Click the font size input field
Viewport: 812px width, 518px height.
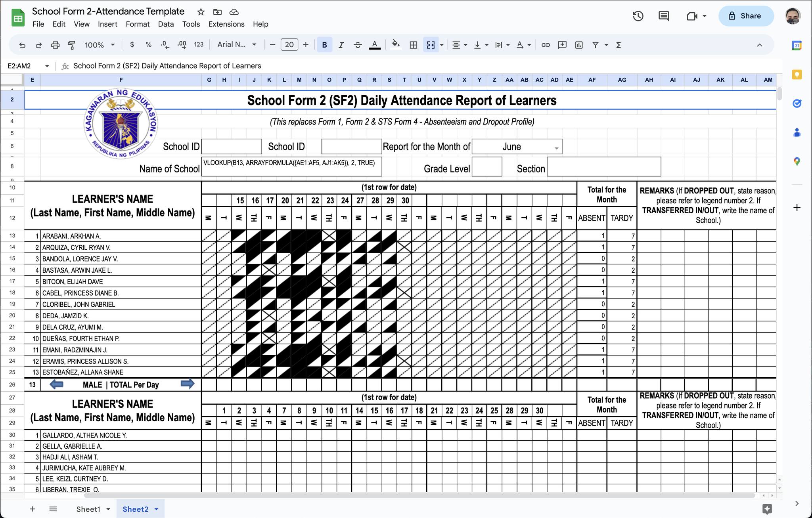click(289, 45)
